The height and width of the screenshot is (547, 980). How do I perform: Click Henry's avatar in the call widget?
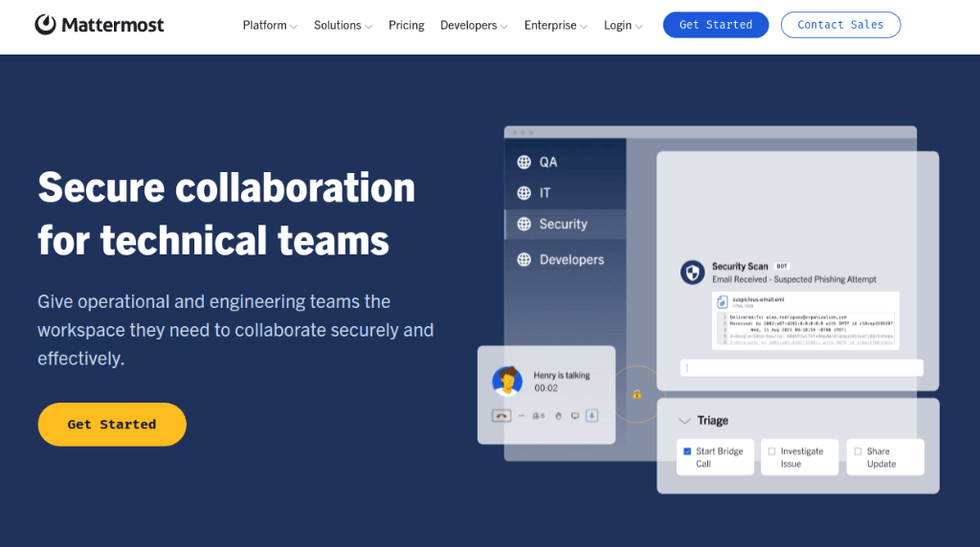point(507,381)
